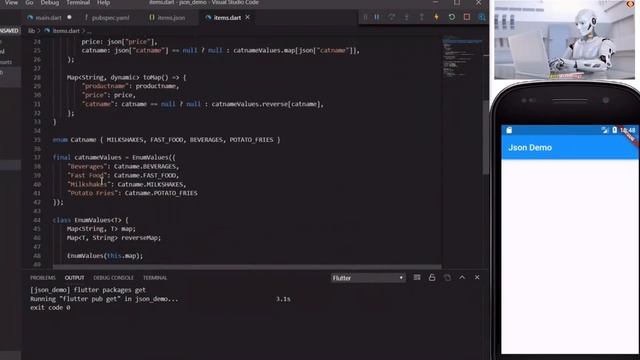Click output line 'flutter packages get'
This screenshot has width=640, height=360.
pyautogui.click(x=88, y=290)
